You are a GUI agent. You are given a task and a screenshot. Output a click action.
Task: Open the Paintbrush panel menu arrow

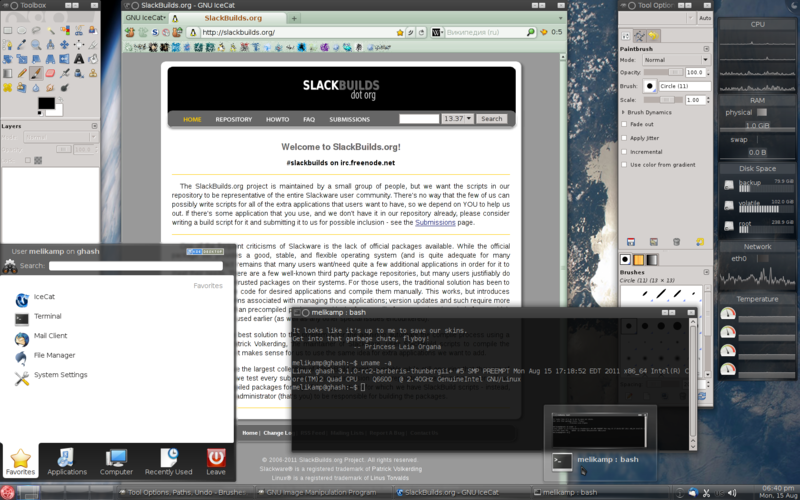[706, 49]
